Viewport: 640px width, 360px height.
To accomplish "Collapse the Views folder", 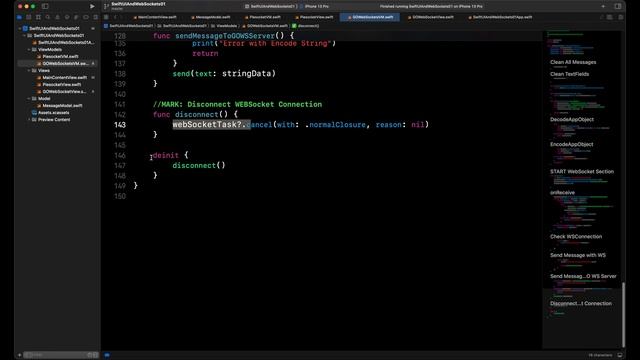I will pos(29,71).
